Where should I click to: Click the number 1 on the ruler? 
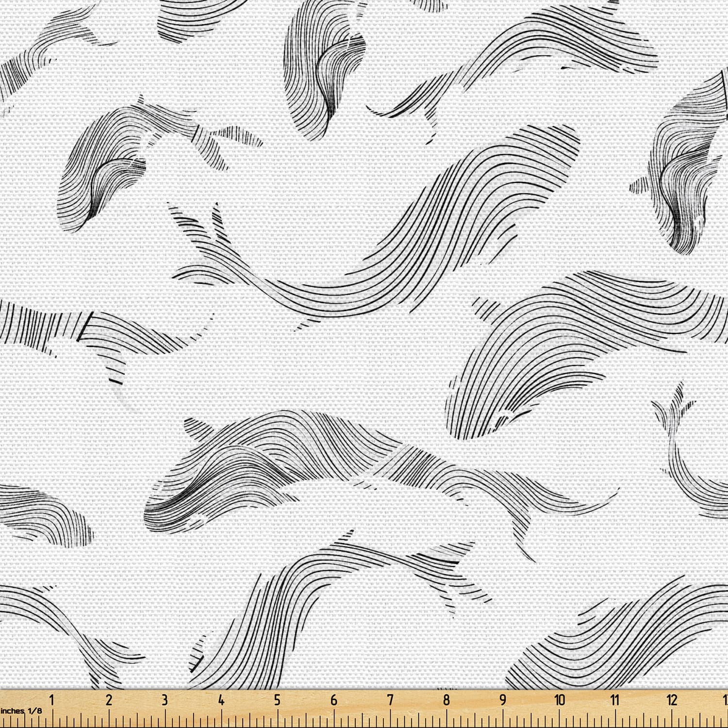pyautogui.click(x=52, y=699)
